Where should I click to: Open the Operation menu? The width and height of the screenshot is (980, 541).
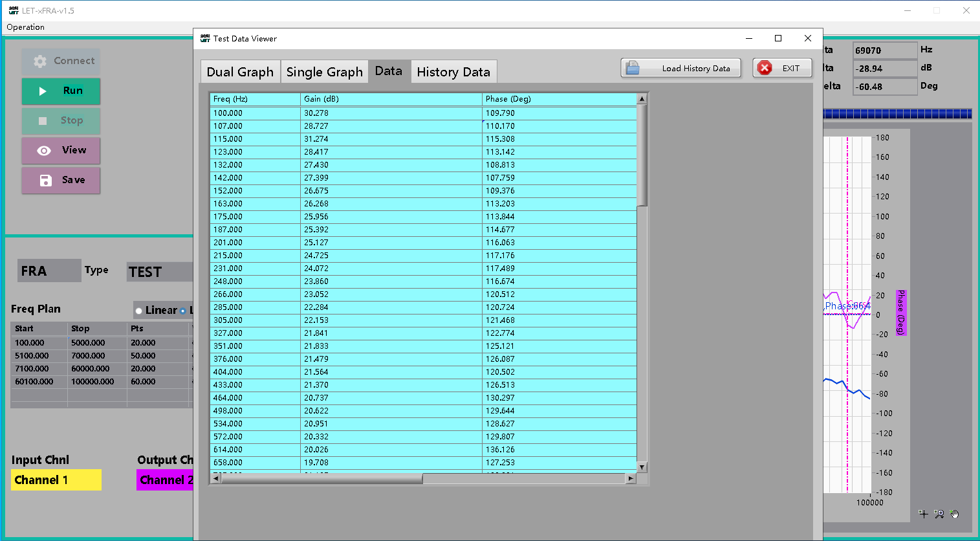coord(25,27)
